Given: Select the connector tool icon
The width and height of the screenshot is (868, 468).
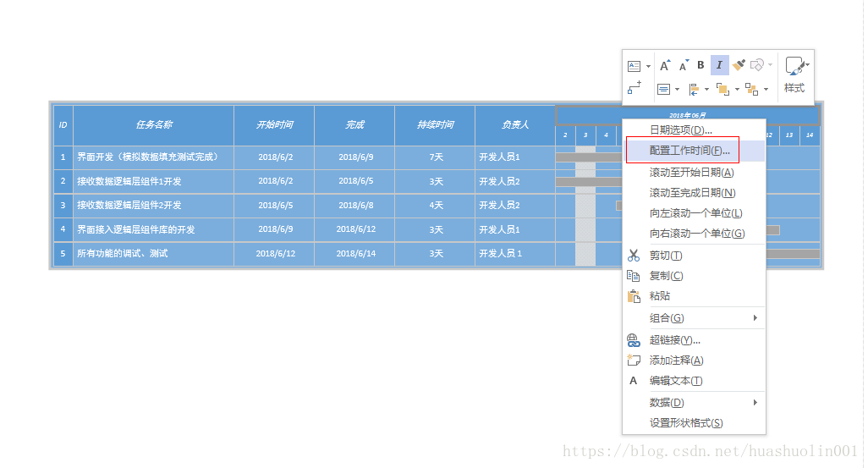Looking at the screenshot, I should (635, 88).
